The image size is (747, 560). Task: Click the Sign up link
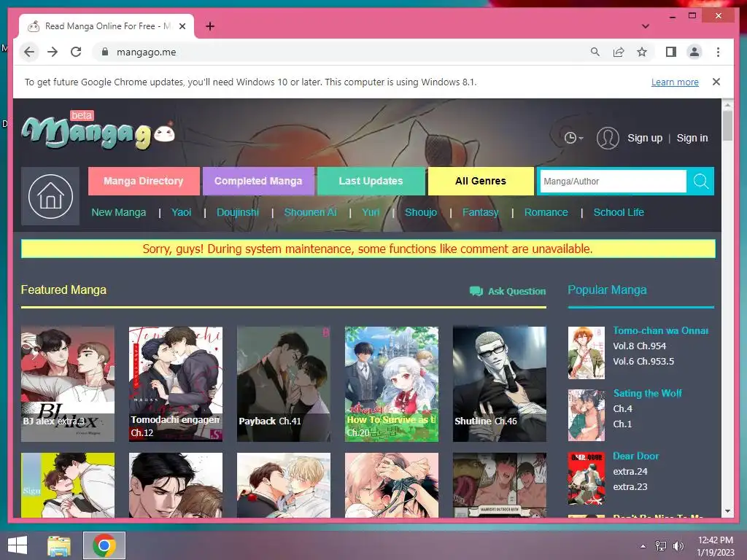pos(645,138)
